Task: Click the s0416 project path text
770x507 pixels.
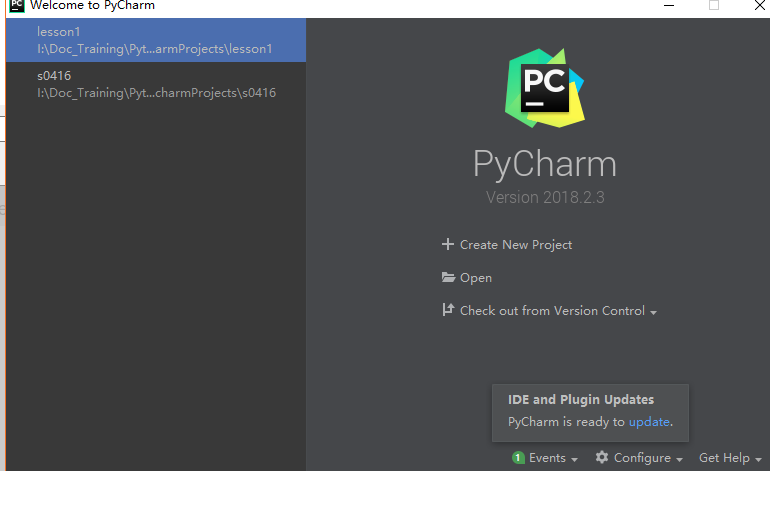Action: 157,93
